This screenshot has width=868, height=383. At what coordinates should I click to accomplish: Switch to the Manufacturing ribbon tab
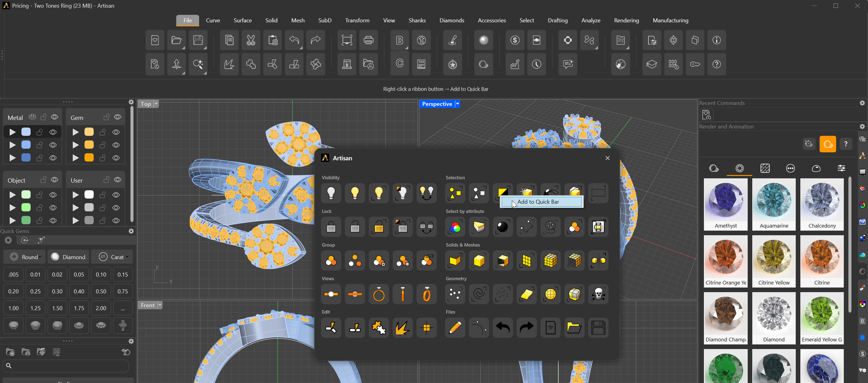click(671, 20)
